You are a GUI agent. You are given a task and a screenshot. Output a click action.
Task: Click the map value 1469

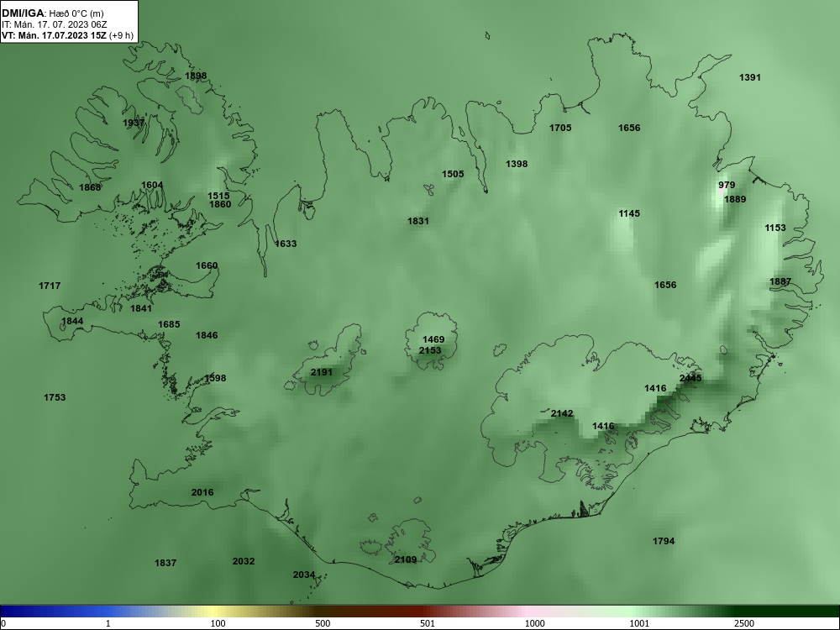coord(433,339)
